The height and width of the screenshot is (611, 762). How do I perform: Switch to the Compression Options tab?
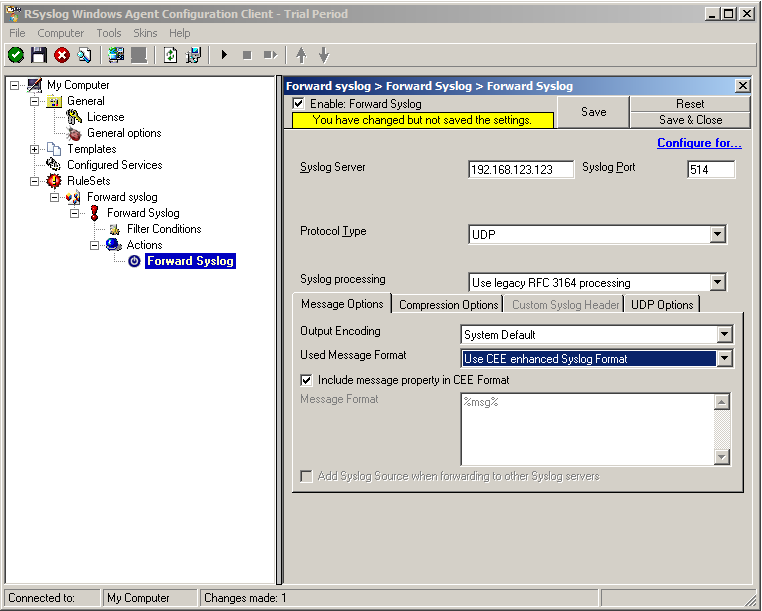point(449,305)
